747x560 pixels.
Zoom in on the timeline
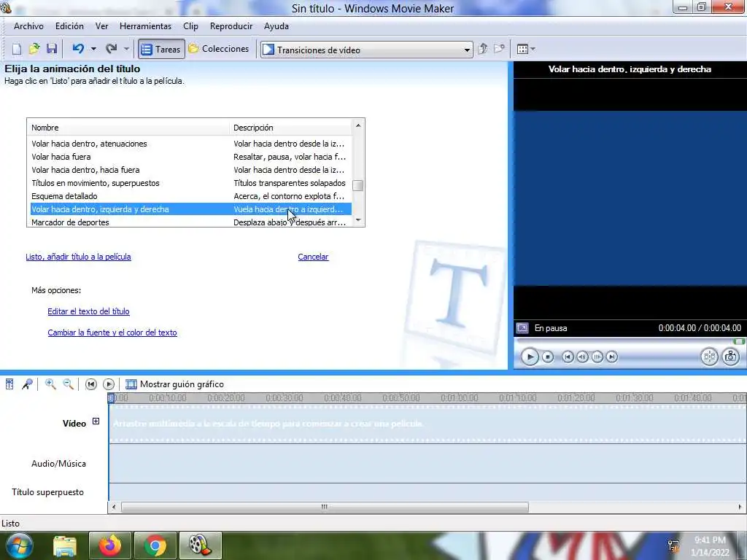click(50, 384)
